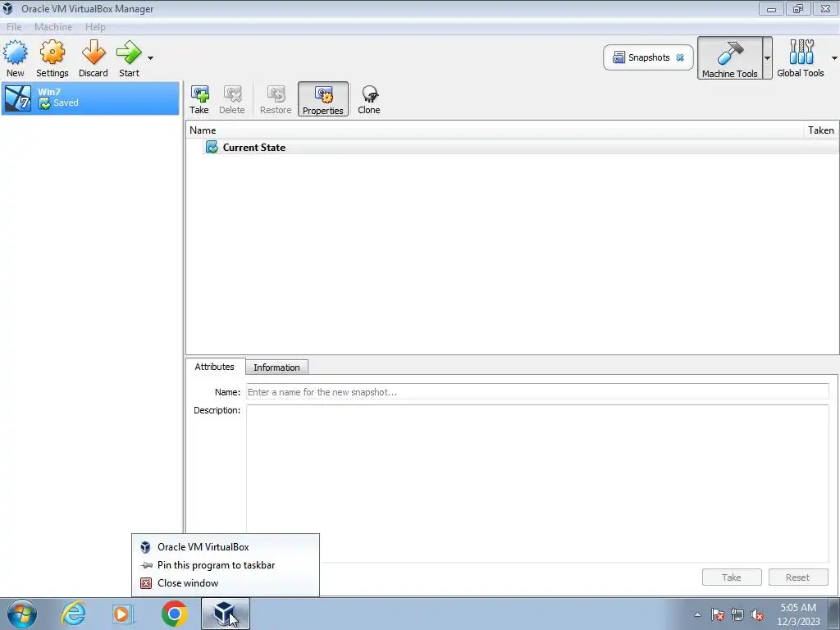Close the Snapshots pill with its X
This screenshot has width=840, height=630.
point(680,57)
